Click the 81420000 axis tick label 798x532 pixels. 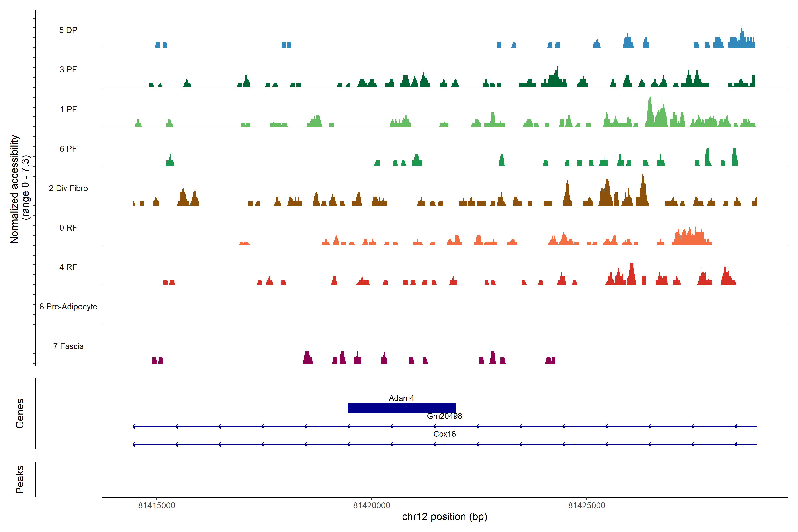372,505
